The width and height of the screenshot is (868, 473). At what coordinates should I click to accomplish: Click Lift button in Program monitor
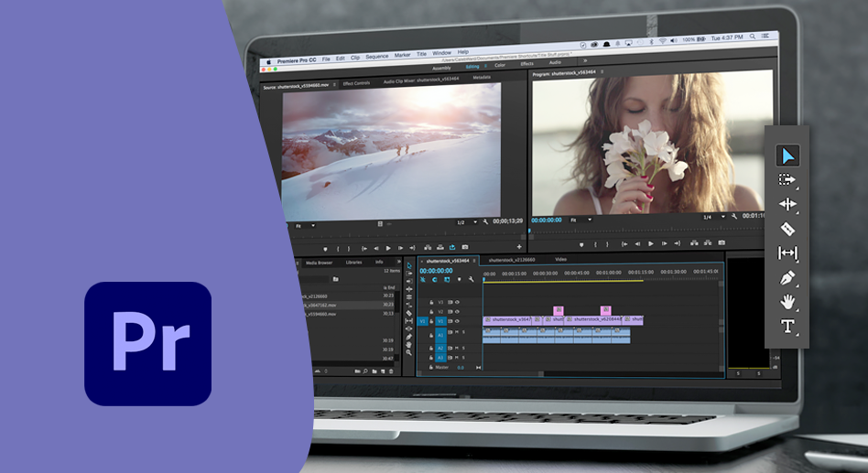(694, 242)
